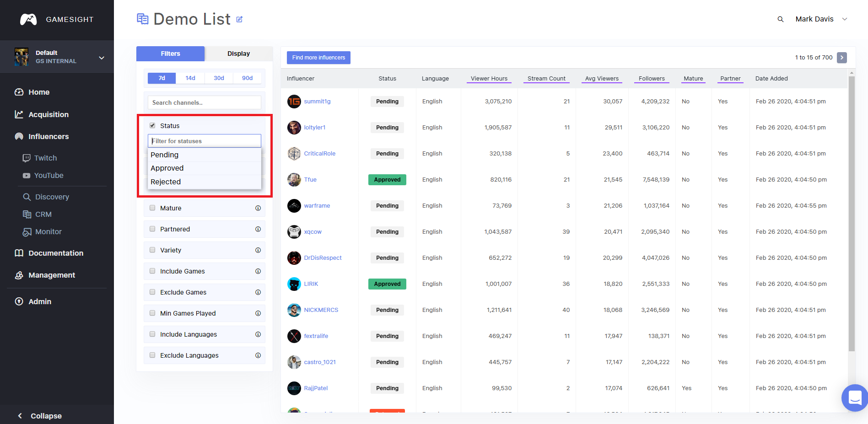Image resolution: width=868 pixels, height=424 pixels.
Task: Click the Gamesight controller logo
Action: [x=28, y=19]
